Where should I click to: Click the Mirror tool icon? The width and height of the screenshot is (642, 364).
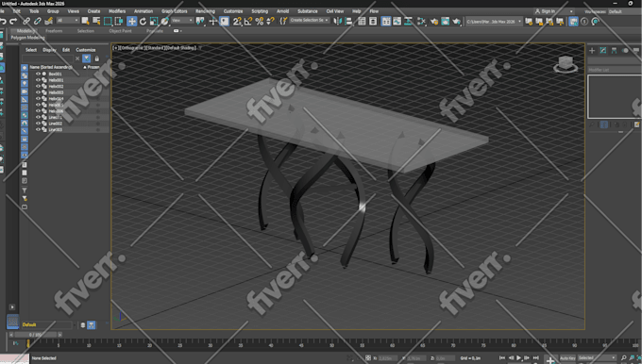[337, 21]
